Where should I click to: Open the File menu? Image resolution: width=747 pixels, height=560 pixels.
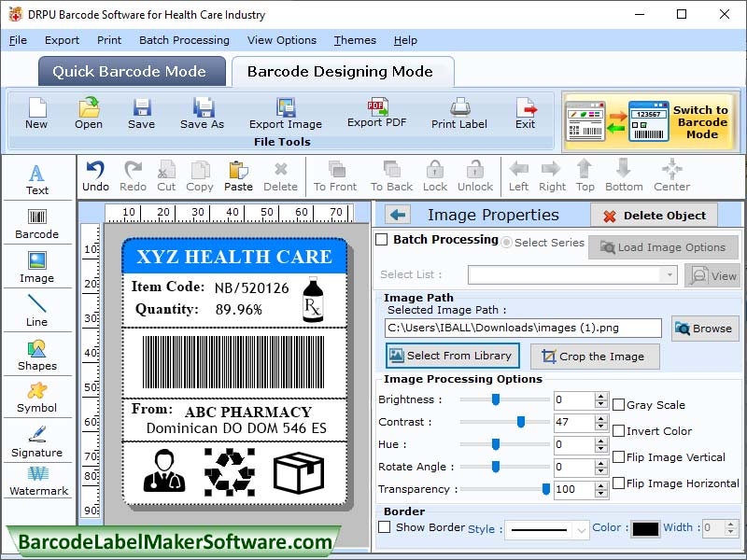18,40
